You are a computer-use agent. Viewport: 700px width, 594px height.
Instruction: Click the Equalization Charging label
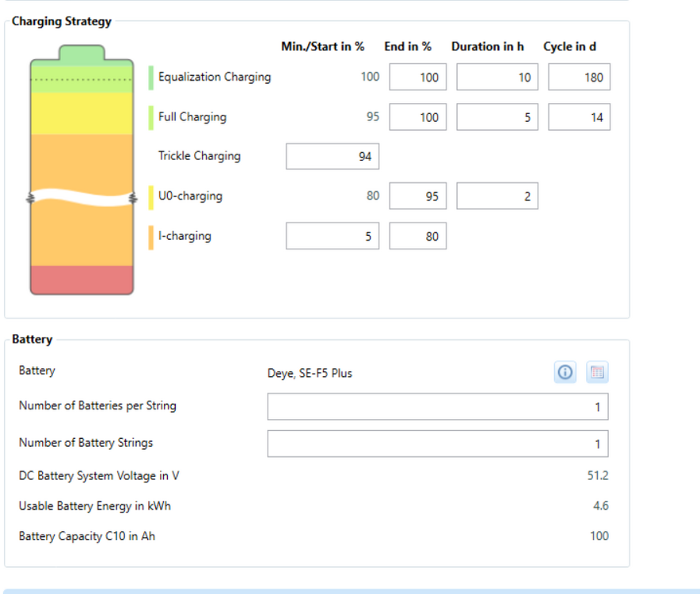click(x=215, y=77)
